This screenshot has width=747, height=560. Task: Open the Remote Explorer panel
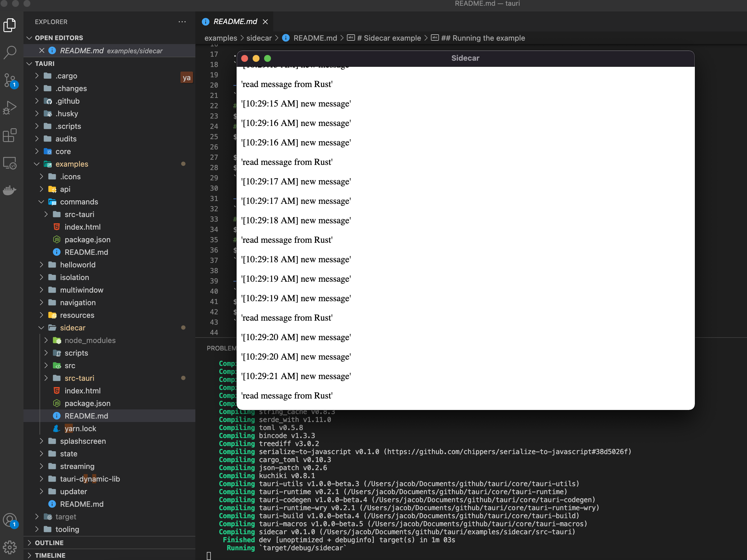pos(10,163)
